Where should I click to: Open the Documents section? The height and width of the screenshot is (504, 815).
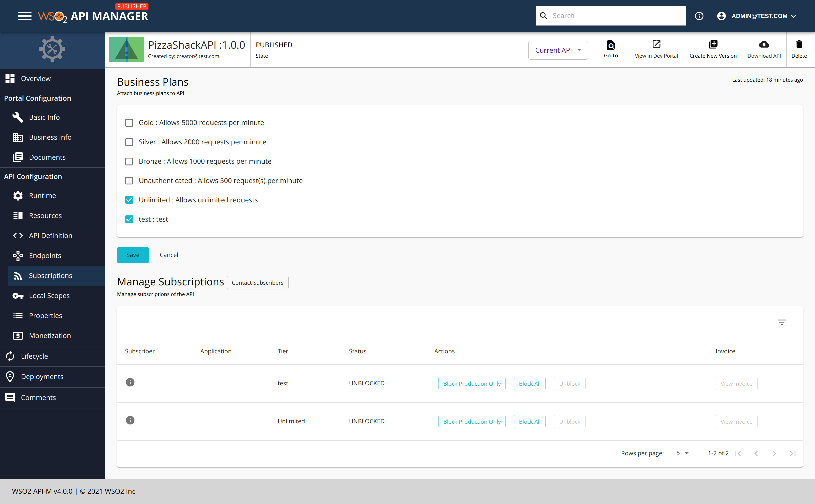point(47,157)
